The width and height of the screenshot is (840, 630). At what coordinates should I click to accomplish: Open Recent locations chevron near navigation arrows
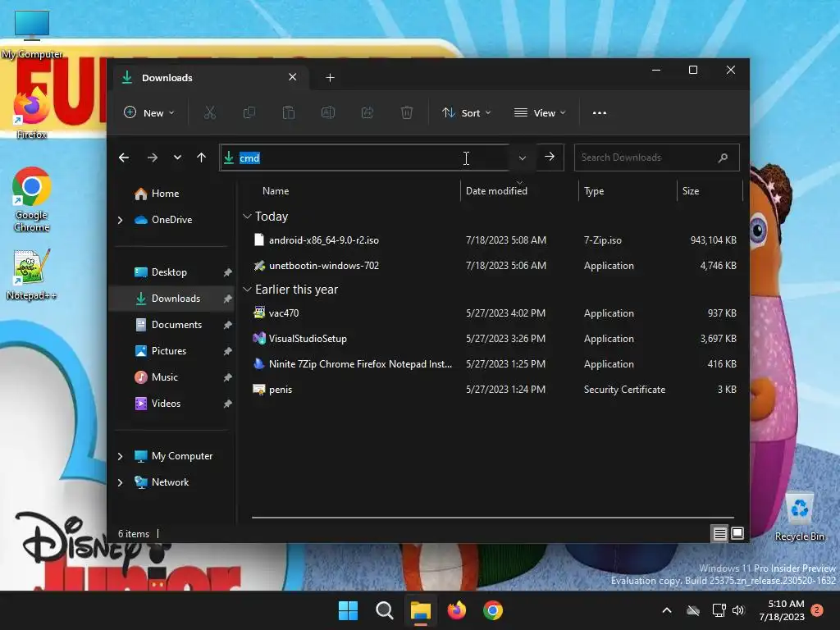point(177,157)
